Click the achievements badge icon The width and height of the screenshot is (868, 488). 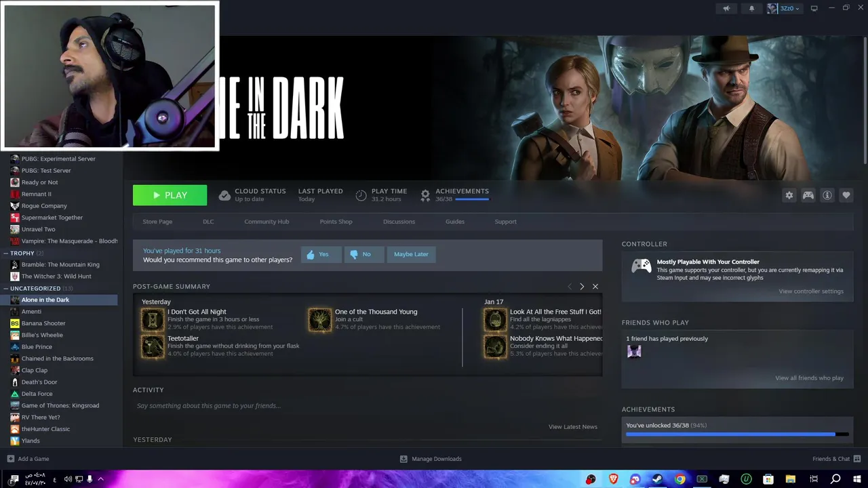pyautogui.click(x=425, y=195)
